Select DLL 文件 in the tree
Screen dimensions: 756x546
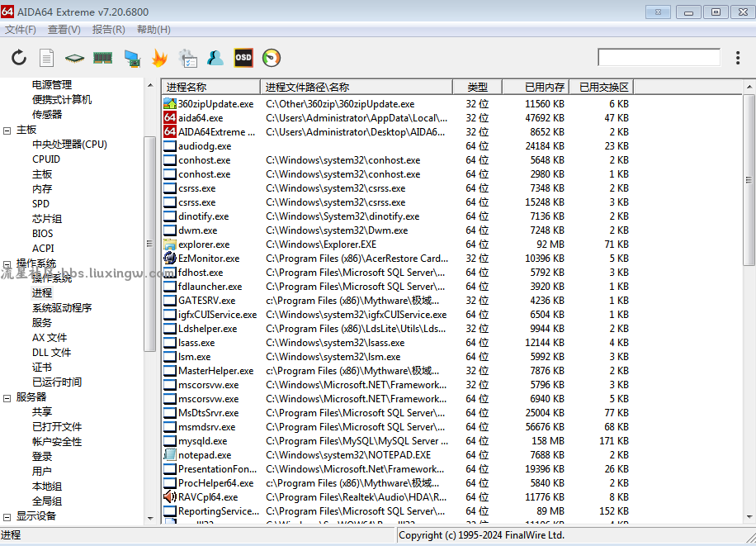52,353
